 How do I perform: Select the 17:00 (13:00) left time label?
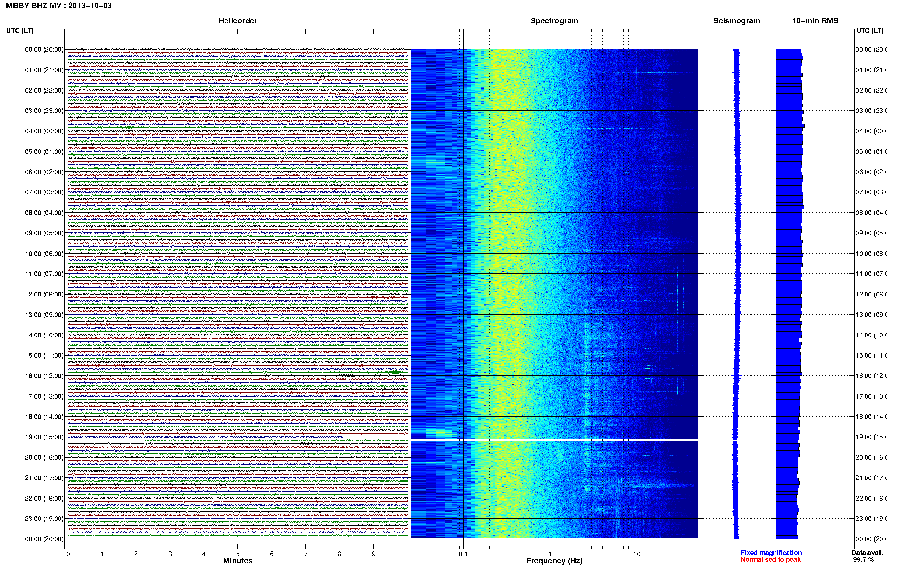point(44,396)
